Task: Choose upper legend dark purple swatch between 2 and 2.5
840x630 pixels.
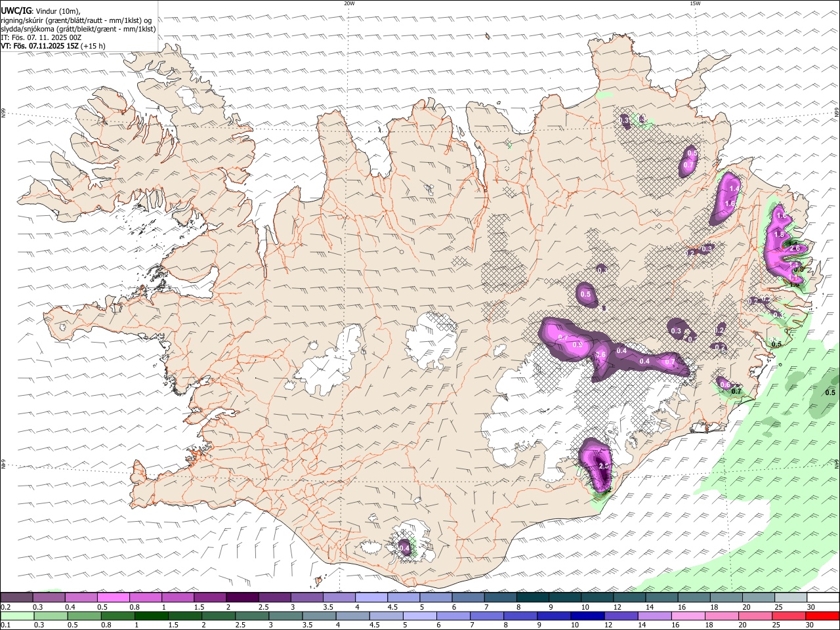Action: [242, 597]
